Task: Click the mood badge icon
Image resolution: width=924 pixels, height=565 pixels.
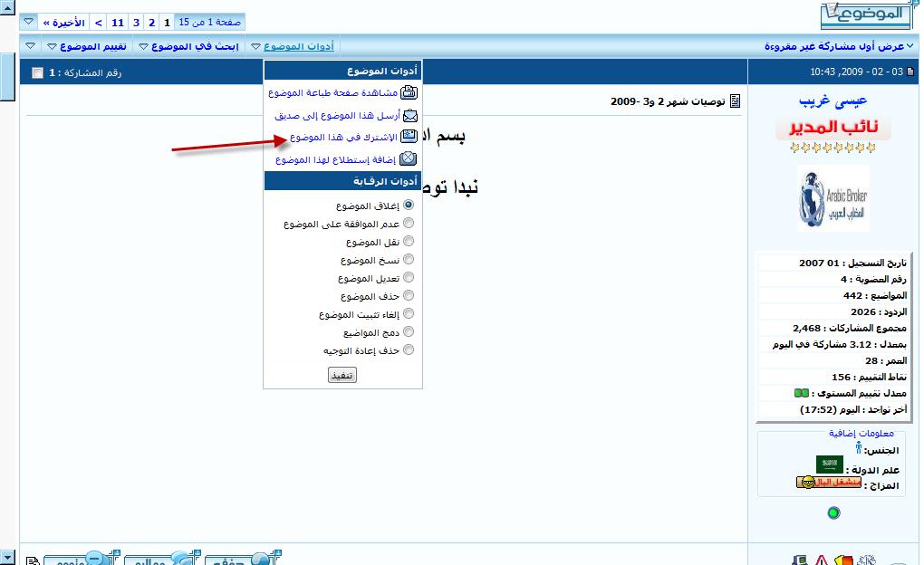Action: tap(829, 482)
